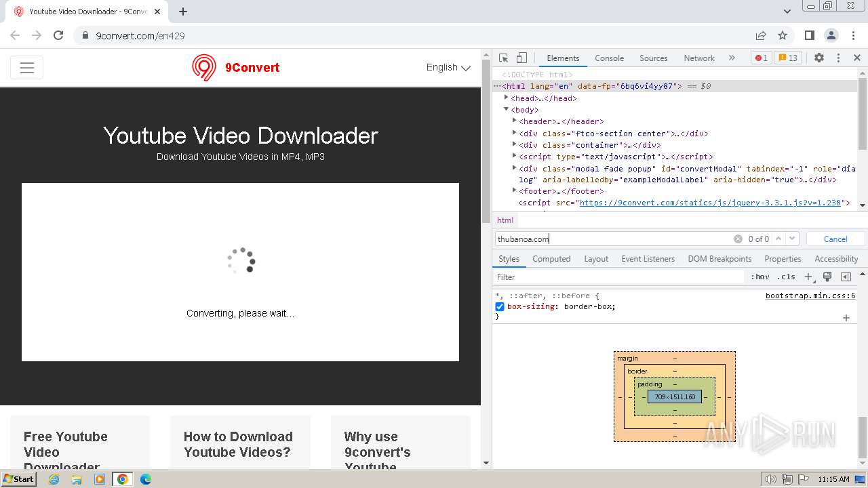This screenshot has width=868, height=488.
Task: Switch to the Accessibility pane tab
Action: [x=836, y=259]
